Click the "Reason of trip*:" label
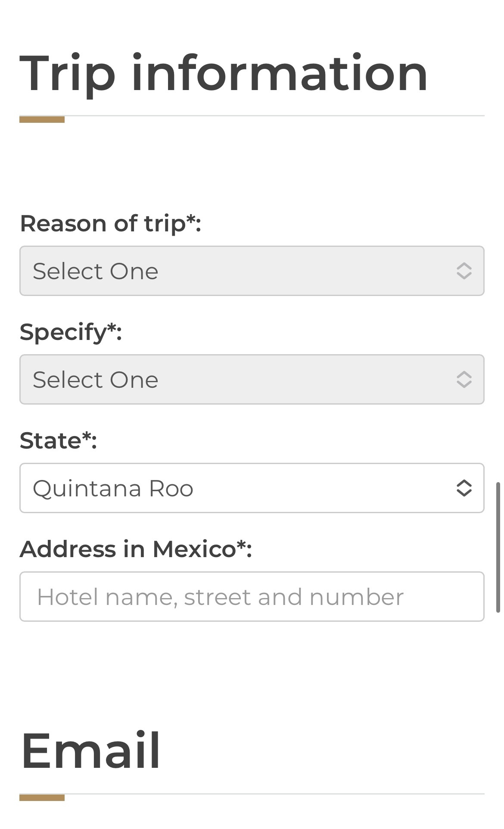 click(x=110, y=224)
